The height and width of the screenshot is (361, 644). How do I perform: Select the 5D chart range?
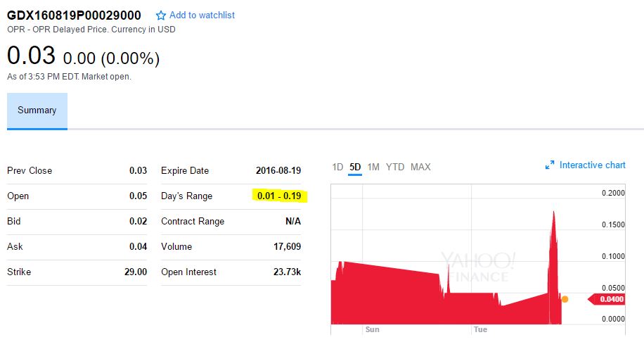(355, 167)
